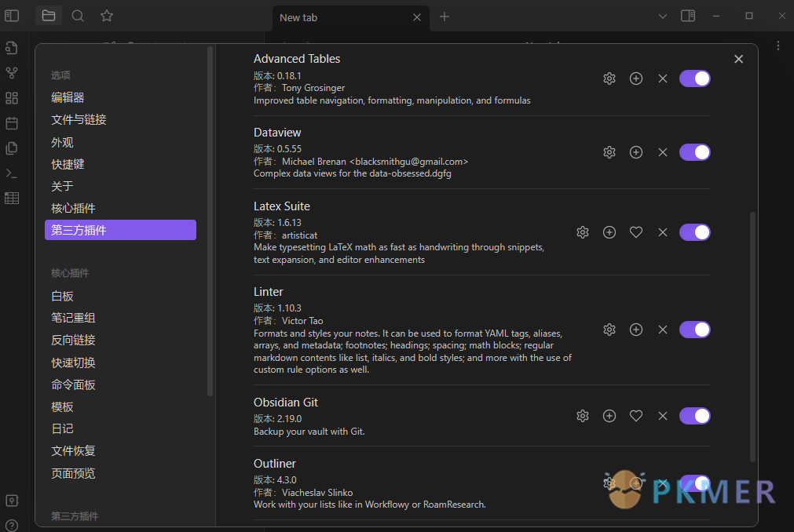This screenshot has width=794, height=532.
Task: Open bookmarks star icon
Action: pyautogui.click(x=106, y=16)
